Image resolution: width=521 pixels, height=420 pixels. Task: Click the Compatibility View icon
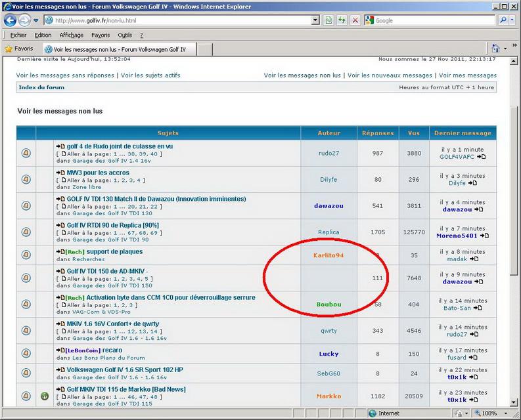328,20
